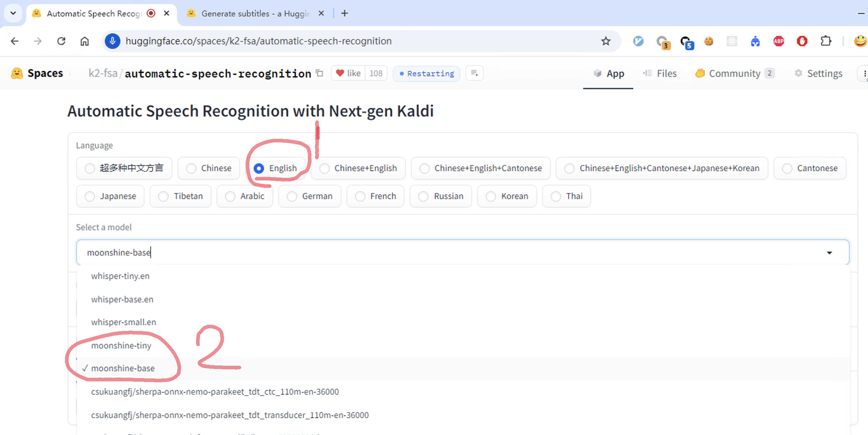The image size is (868, 435).
Task: Choose Chinese+English language
Action: point(358,168)
